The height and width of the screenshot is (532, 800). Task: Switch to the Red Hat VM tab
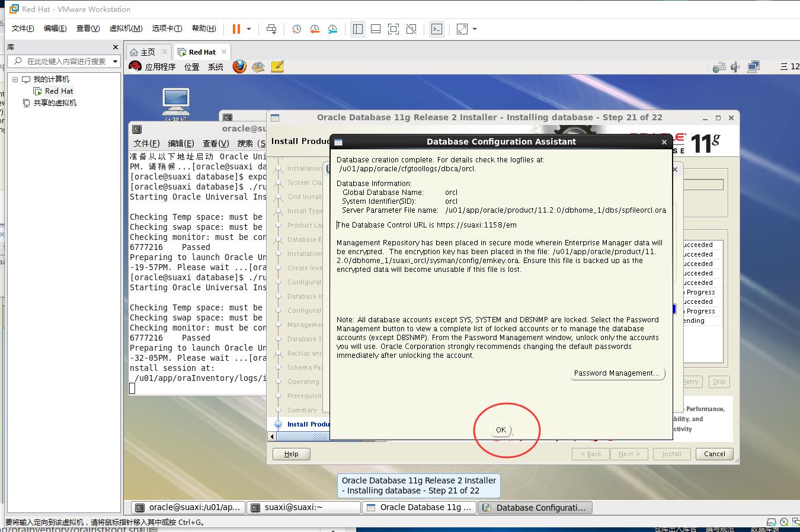click(202, 52)
